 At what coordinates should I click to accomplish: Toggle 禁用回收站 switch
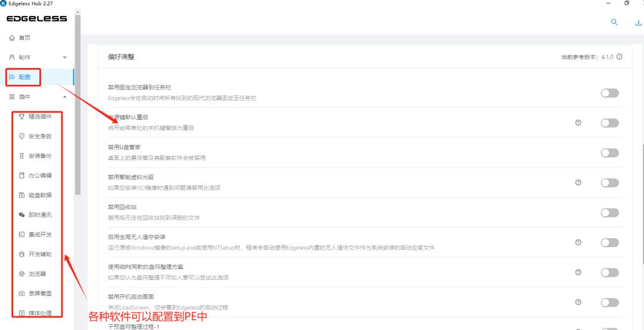(x=609, y=213)
